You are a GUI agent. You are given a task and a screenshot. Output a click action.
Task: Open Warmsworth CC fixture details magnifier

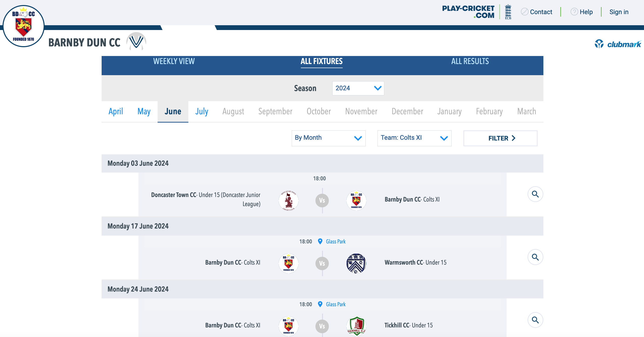pos(535,257)
